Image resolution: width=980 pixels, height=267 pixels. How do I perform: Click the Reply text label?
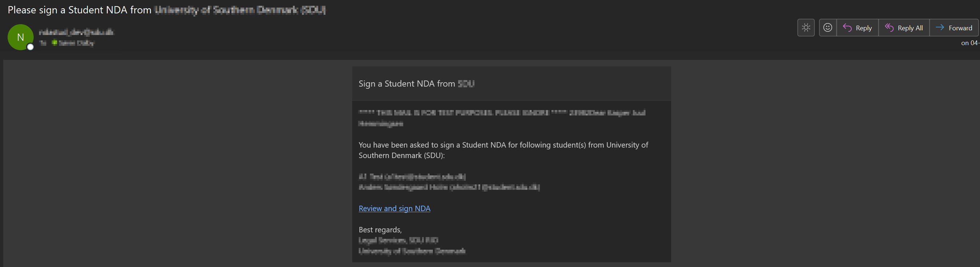click(864, 28)
